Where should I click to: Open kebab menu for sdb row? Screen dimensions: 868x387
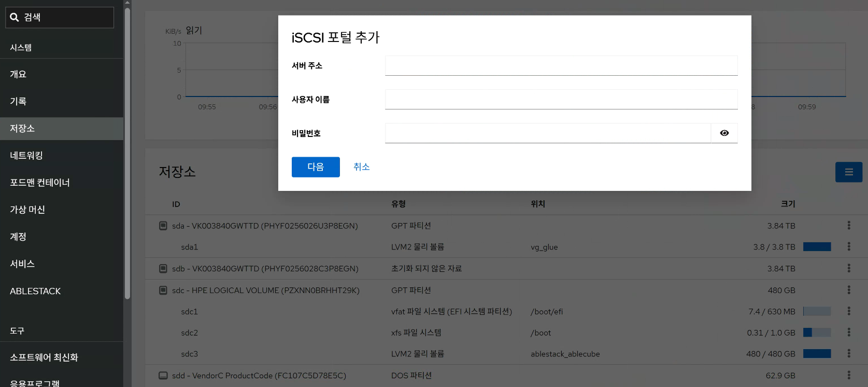849,268
